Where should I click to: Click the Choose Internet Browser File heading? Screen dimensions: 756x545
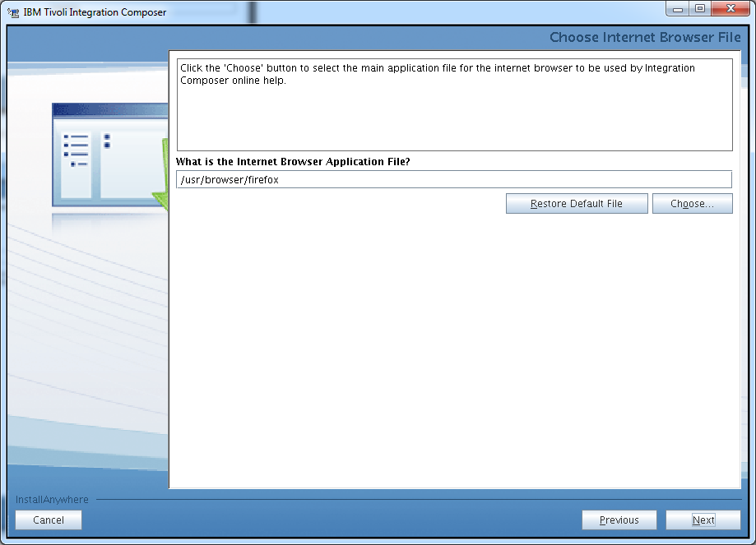click(645, 37)
